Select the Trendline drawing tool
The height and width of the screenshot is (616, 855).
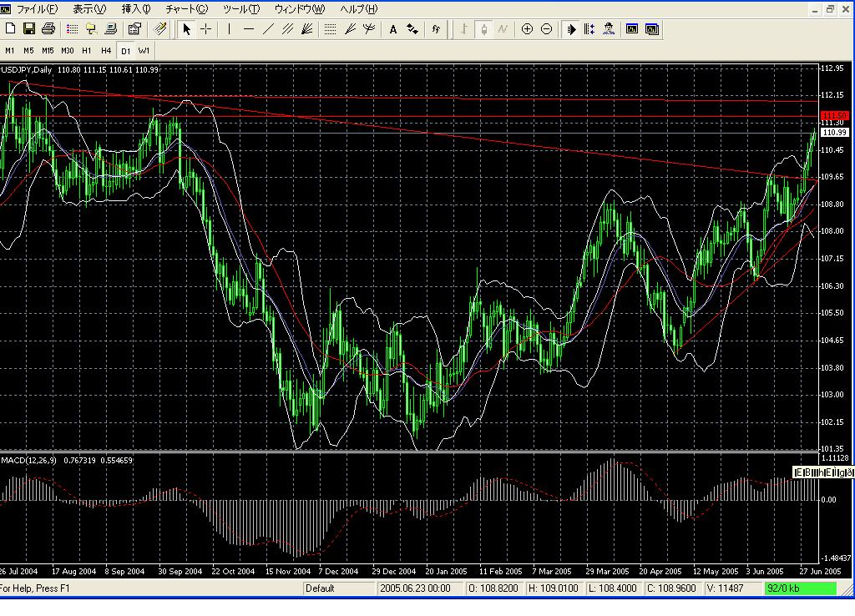(268, 29)
